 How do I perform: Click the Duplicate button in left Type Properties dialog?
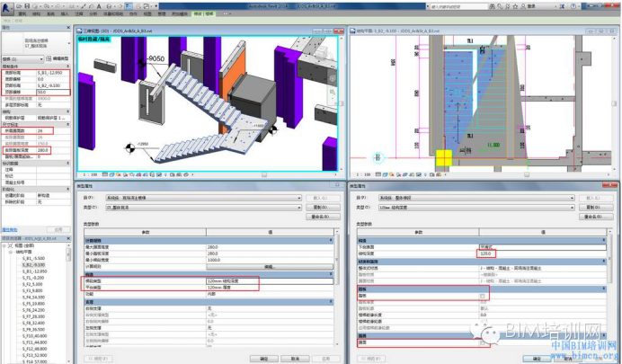click(x=323, y=208)
